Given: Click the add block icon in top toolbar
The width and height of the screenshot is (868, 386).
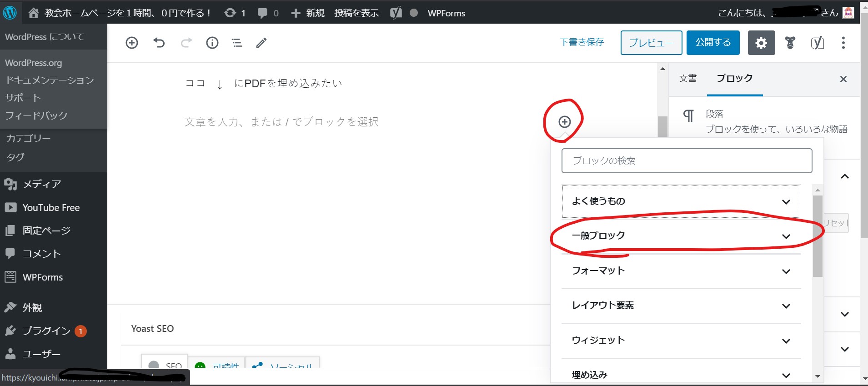Looking at the screenshot, I should coord(132,43).
